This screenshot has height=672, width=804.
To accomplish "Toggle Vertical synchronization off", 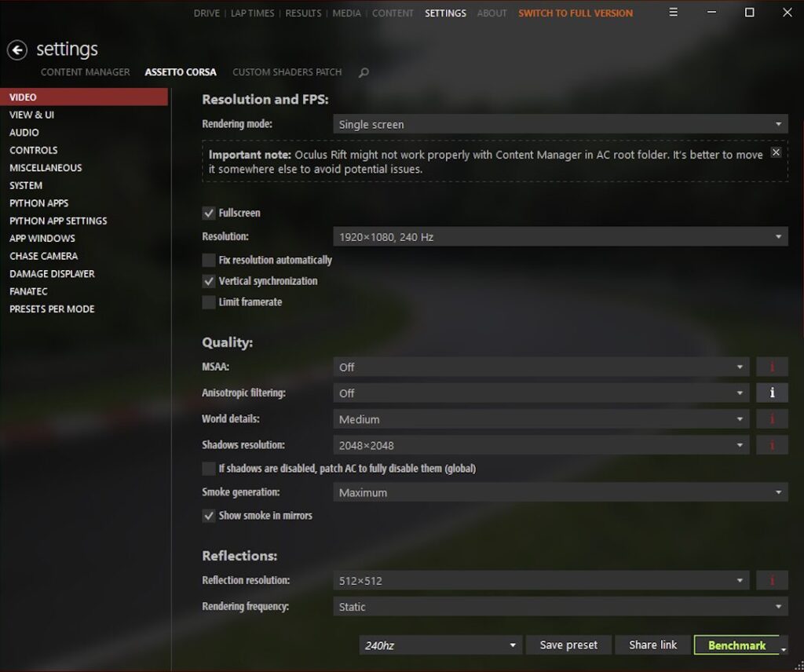I will coord(209,281).
